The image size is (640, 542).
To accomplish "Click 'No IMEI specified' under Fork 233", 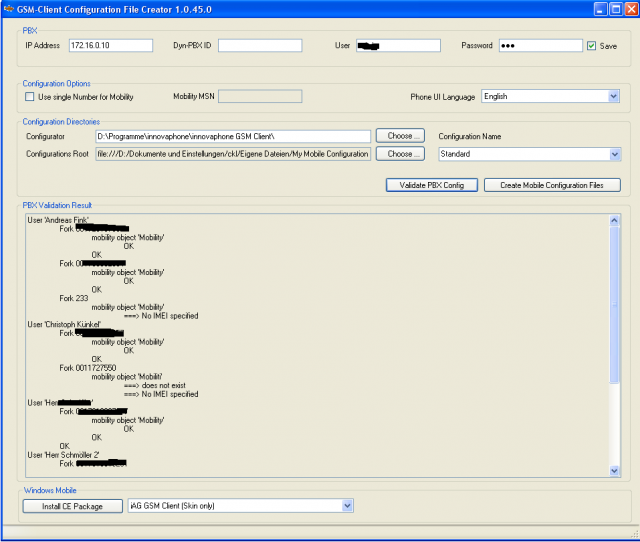I will (161, 316).
